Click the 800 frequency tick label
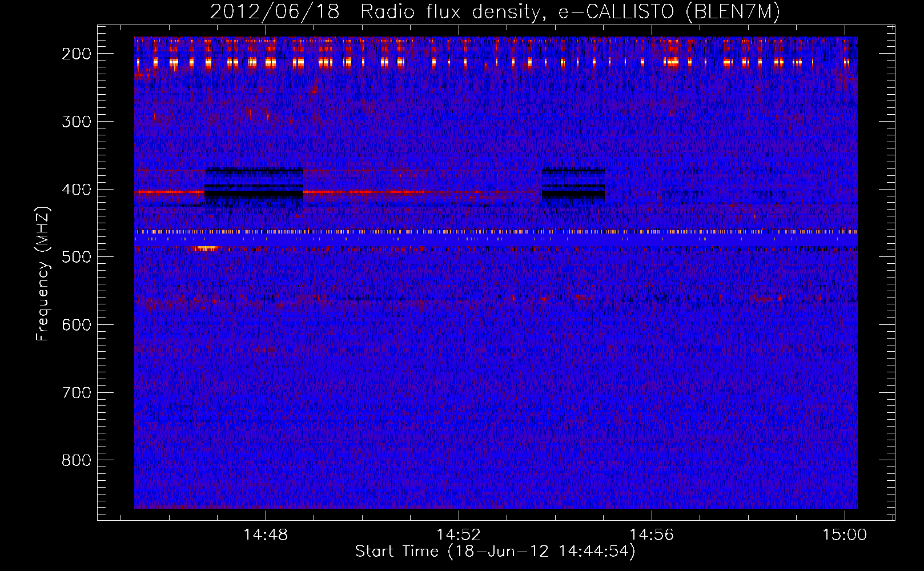Viewport: 924px width, 571px height. pyautogui.click(x=77, y=460)
